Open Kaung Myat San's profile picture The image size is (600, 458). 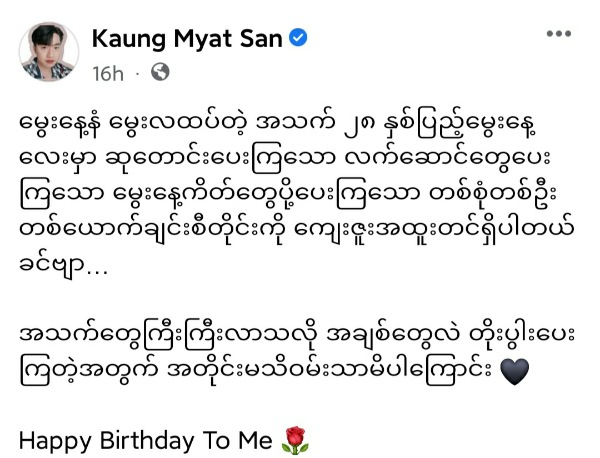[x=49, y=52]
